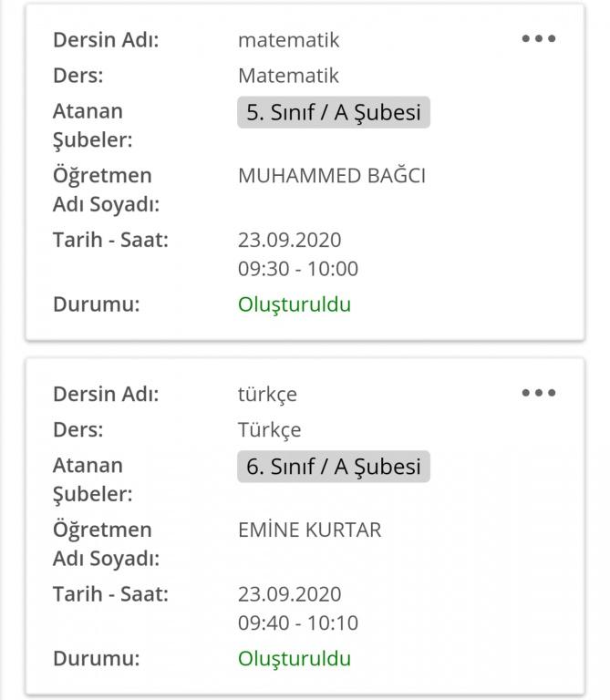
Task: Click lesson name matematik value
Action: tap(288, 40)
